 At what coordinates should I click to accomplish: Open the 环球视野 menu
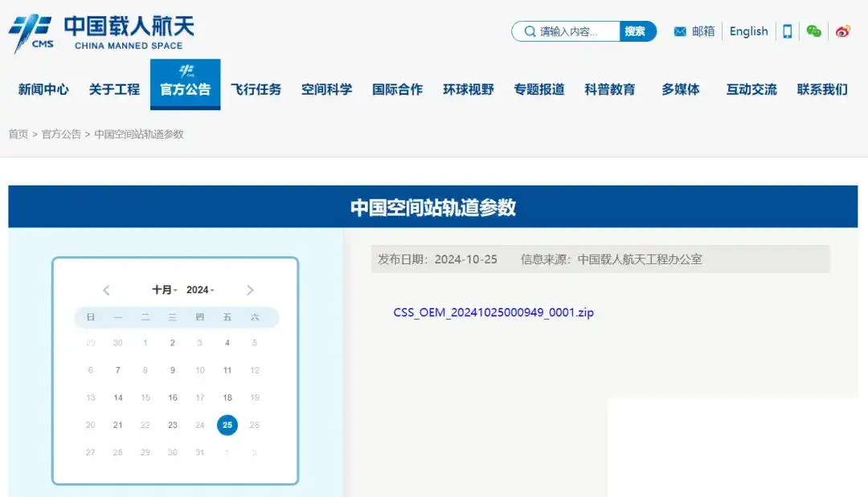[469, 90]
